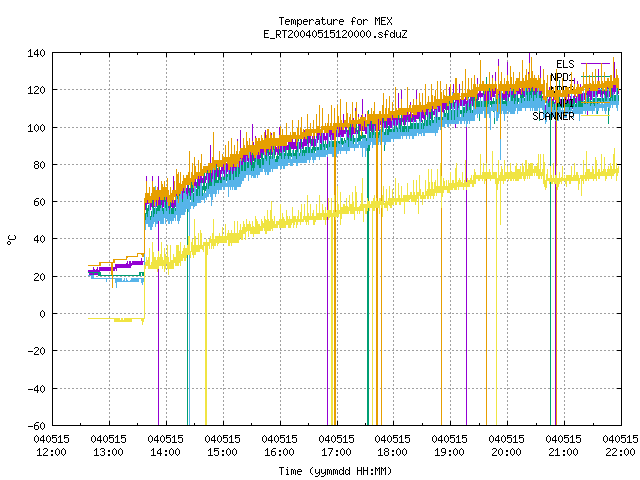Click the "°C" y-axis unit label
This screenshot has height=480, width=640.
[11, 240]
